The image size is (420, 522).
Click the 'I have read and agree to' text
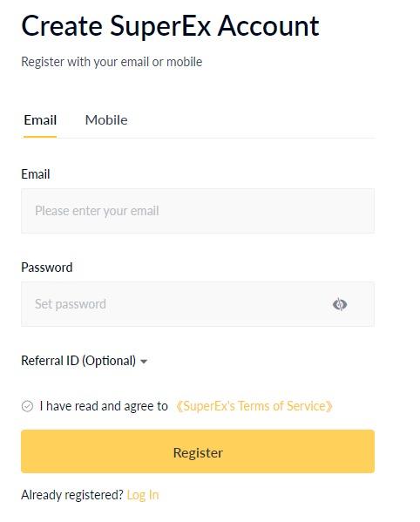point(104,406)
